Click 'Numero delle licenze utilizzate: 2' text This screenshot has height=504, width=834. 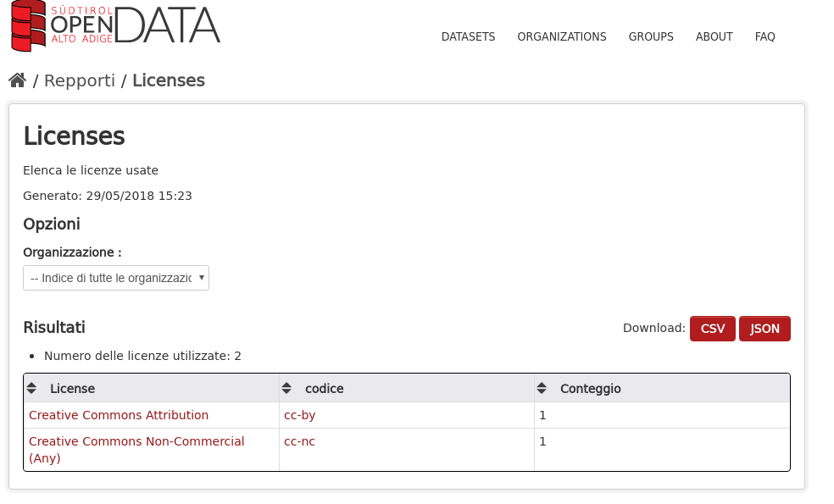click(x=142, y=356)
